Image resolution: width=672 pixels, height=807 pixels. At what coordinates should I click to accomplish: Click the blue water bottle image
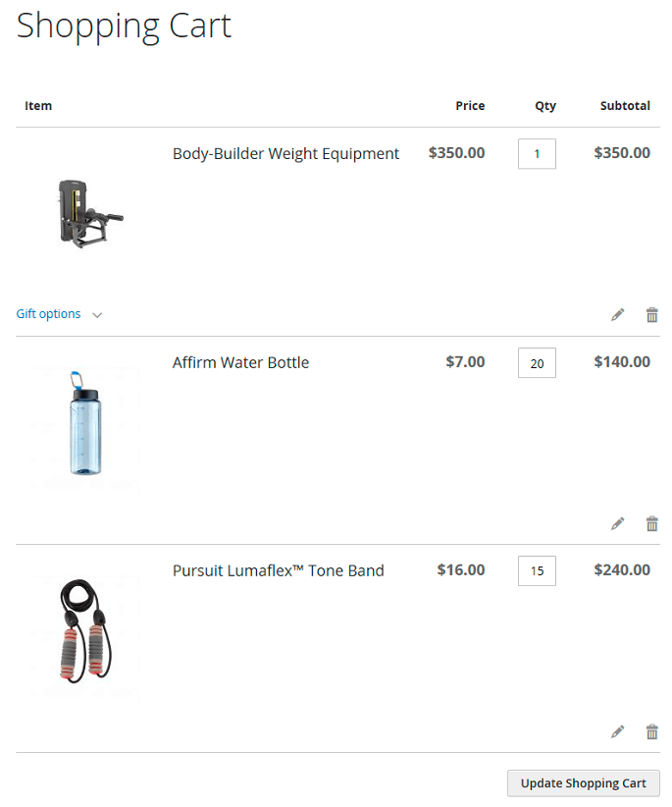85,422
